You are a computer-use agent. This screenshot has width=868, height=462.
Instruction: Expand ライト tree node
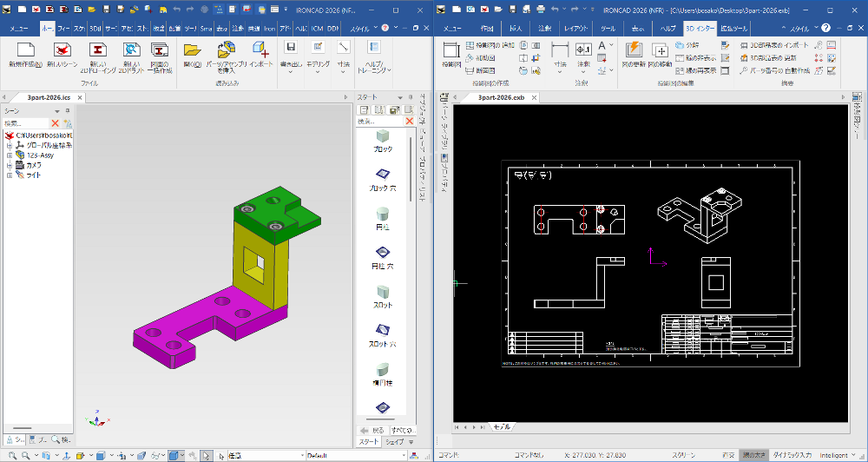click(x=10, y=175)
